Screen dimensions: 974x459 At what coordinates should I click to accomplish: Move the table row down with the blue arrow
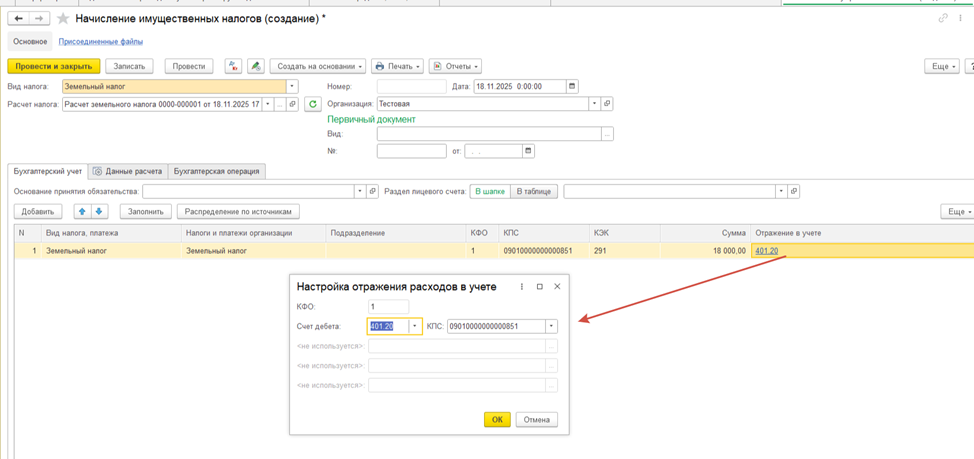tap(99, 212)
